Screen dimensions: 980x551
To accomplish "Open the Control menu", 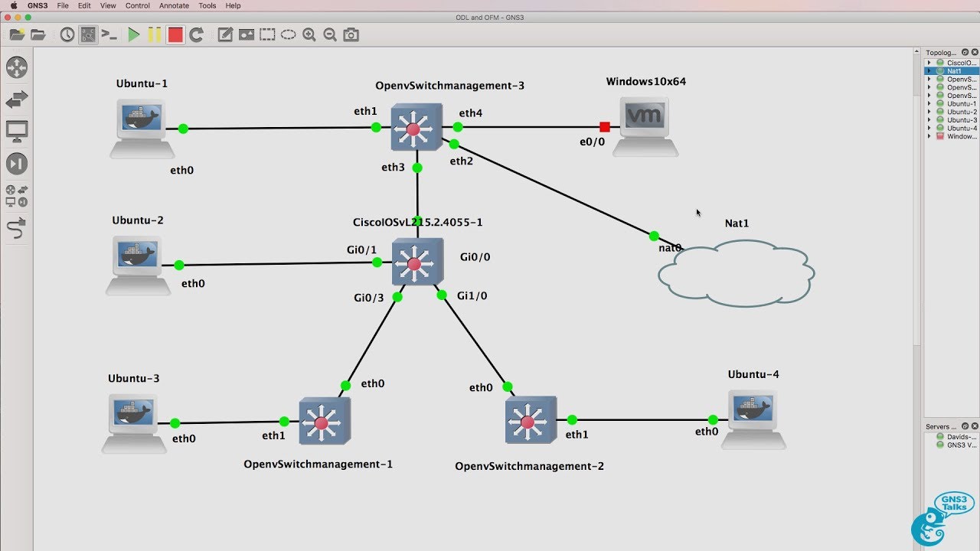I will point(138,5).
